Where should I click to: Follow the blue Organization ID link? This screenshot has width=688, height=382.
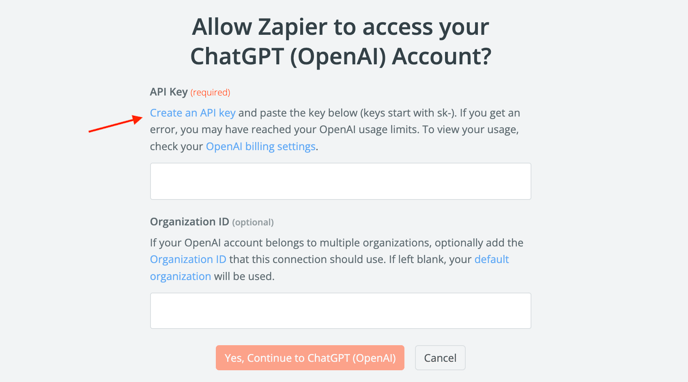188,260
